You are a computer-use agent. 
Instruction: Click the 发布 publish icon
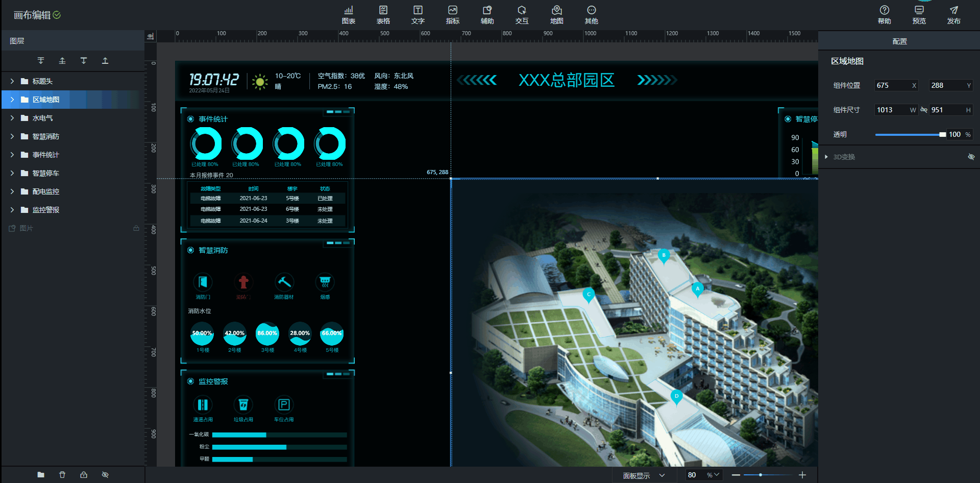[953, 15]
